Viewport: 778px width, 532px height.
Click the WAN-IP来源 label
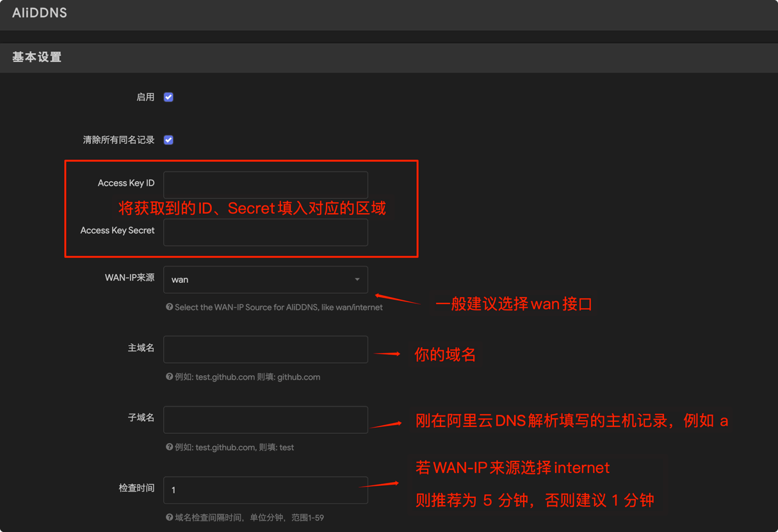pos(130,278)
